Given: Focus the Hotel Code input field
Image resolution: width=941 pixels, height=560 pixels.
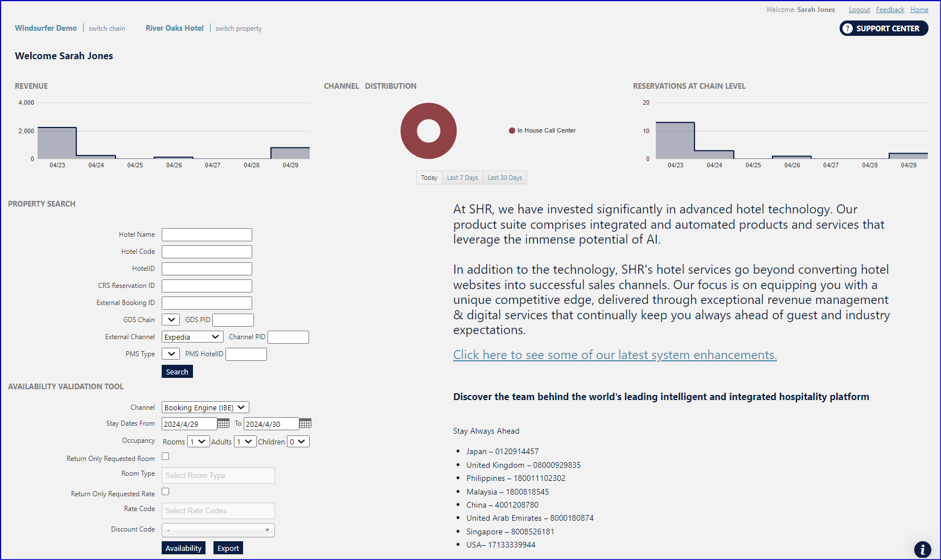Looking at the screenshot, I should [x=207, y=252].
